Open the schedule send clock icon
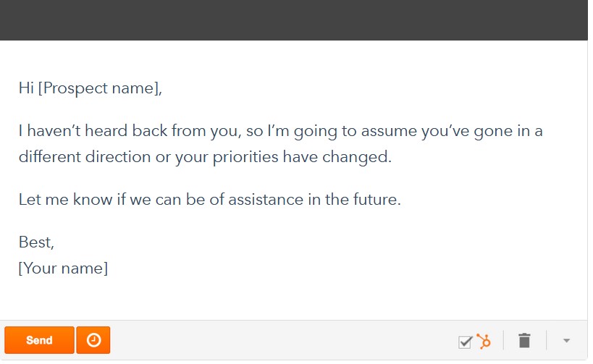This screenshot has height=364, width=593. click(x=93, y=340)
